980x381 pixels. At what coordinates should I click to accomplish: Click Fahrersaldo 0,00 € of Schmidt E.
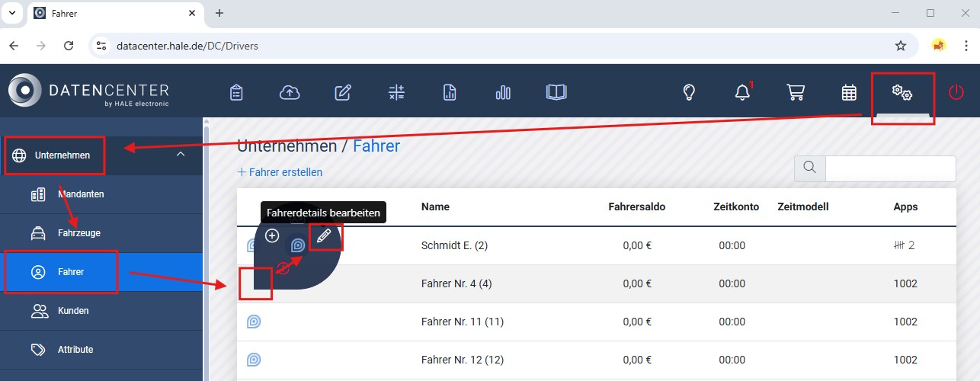coord(637,245)
